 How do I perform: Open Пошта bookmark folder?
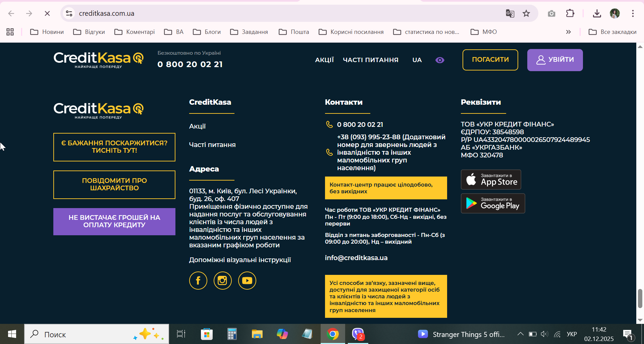pyautogui.click(x=294, y=32)
